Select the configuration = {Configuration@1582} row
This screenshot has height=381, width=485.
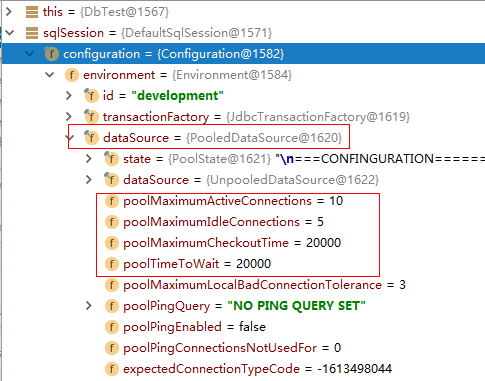[x=244, y=54]
